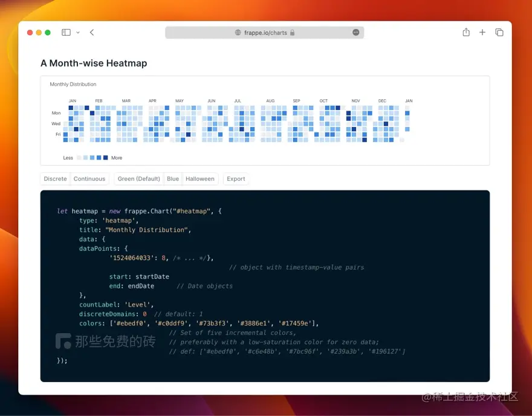Open the Share icon
532x416 pixels.
tap(466, 32)
